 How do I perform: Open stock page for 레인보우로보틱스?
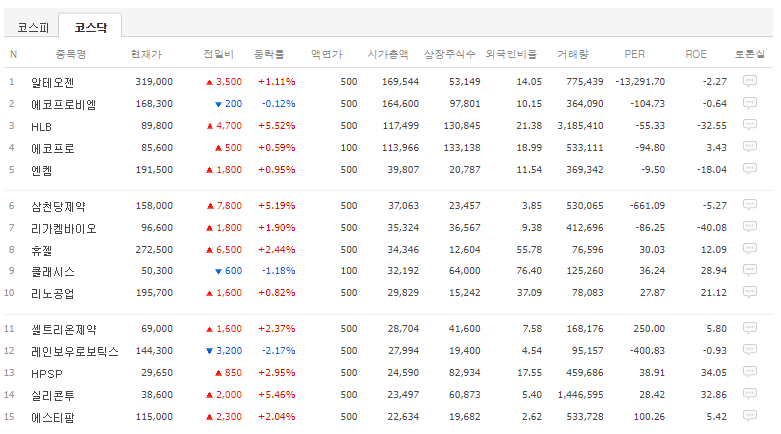(x=75, y=351)
